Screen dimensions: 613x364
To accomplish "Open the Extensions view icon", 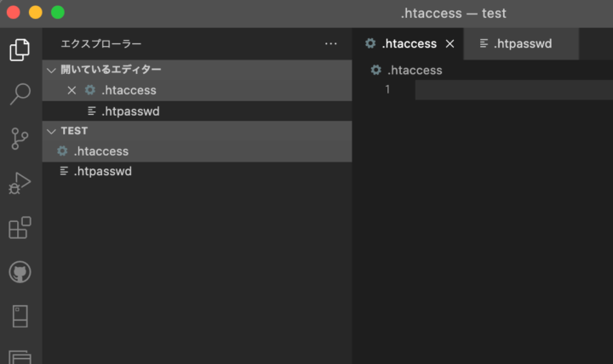I will click(20, 227).
